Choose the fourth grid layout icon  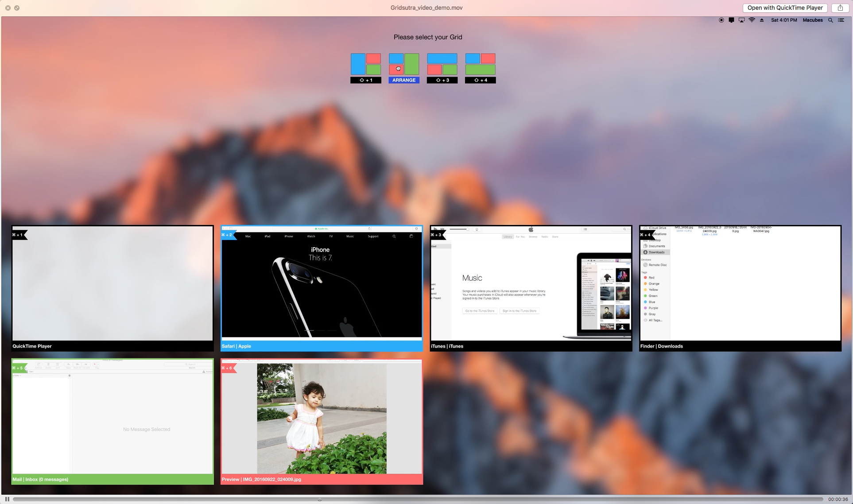480,64
